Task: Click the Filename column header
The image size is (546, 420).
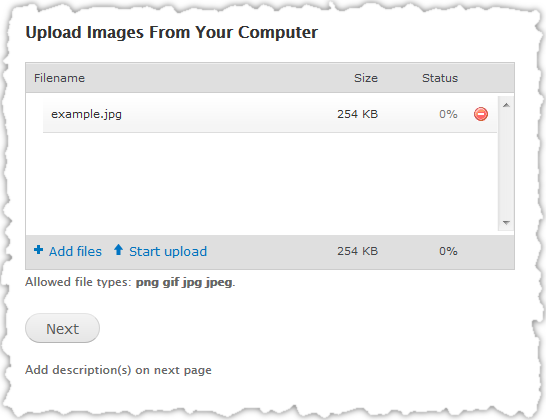Action: click(x=59, y=78)
